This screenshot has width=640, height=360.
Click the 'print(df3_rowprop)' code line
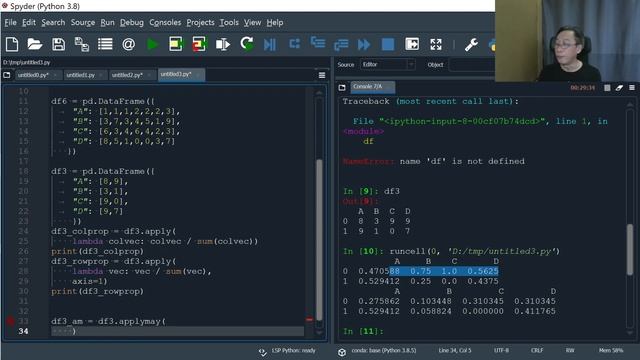coord(98,291)
